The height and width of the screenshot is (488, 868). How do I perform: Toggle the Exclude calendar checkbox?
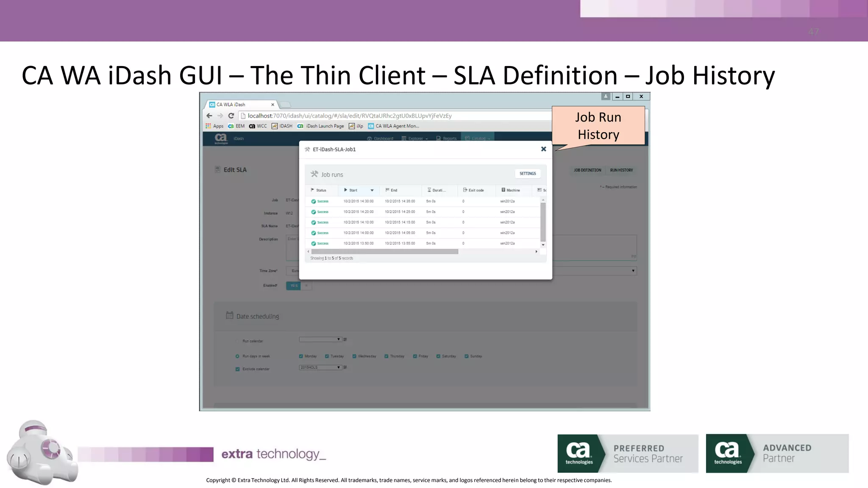238,369
